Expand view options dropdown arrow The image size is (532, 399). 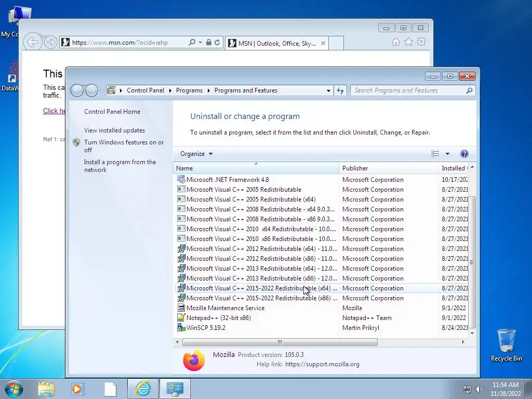click(447, 154)
